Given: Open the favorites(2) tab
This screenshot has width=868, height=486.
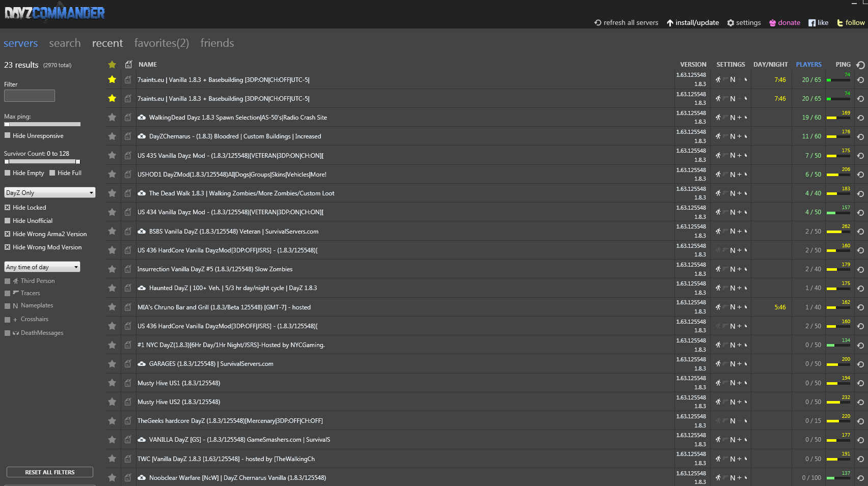Looking at the screenshot, I should tap(161, 43).
